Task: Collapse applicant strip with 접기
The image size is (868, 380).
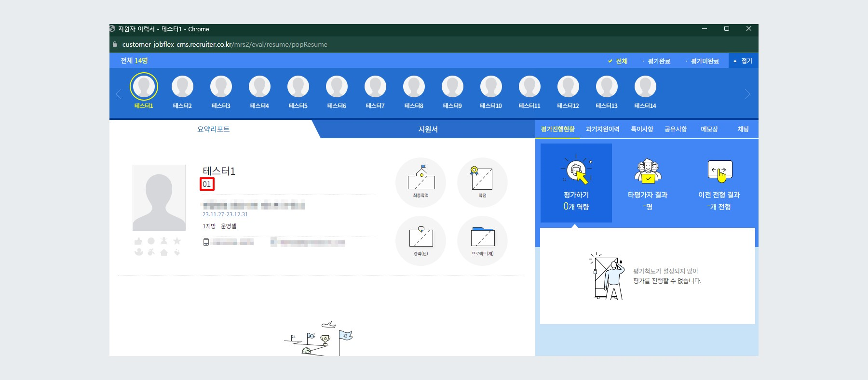Action: click(x=743, y=61)
